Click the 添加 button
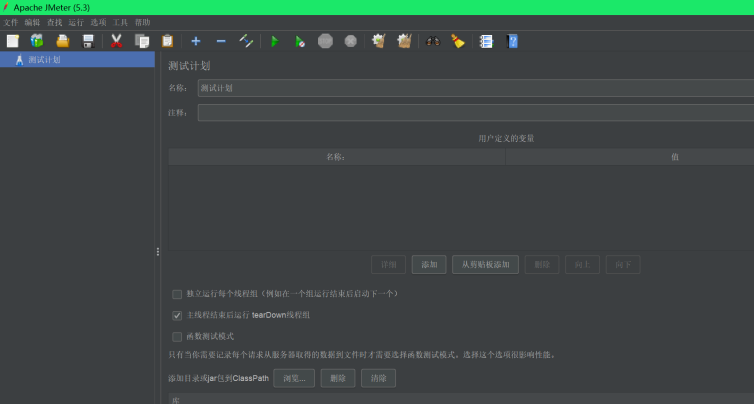754x405 pixels. point(429,265)
